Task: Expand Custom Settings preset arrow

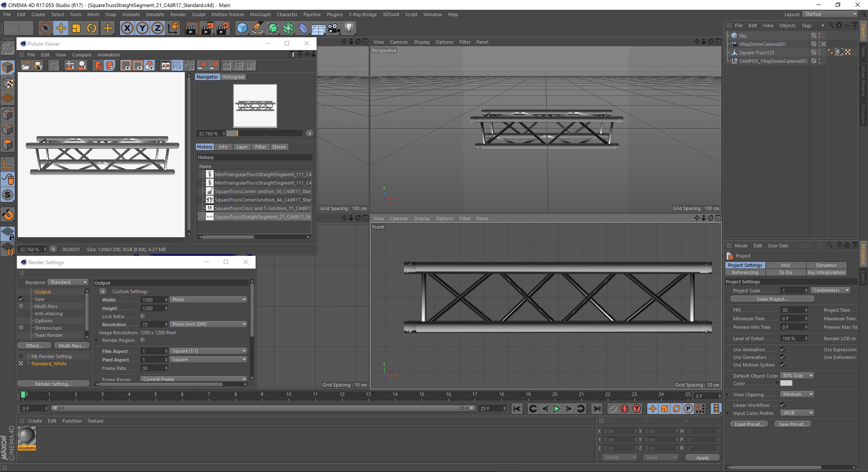Action: click(x=103, y=291)
